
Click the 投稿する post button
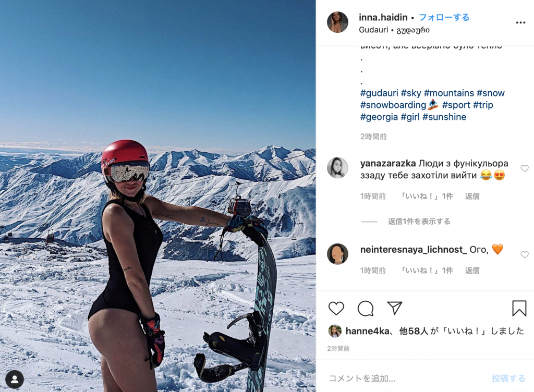click(x=508, y=378)
